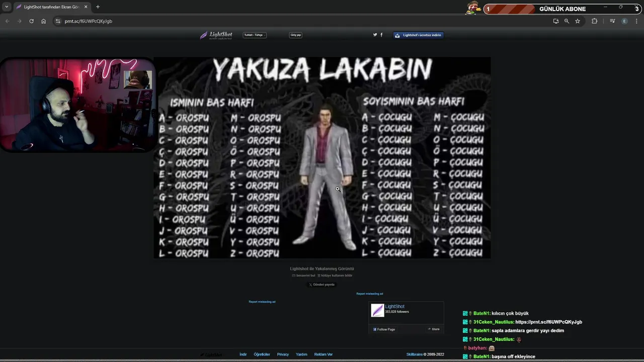Click Report misleading ad link on the right

click(x=370, y=294)
